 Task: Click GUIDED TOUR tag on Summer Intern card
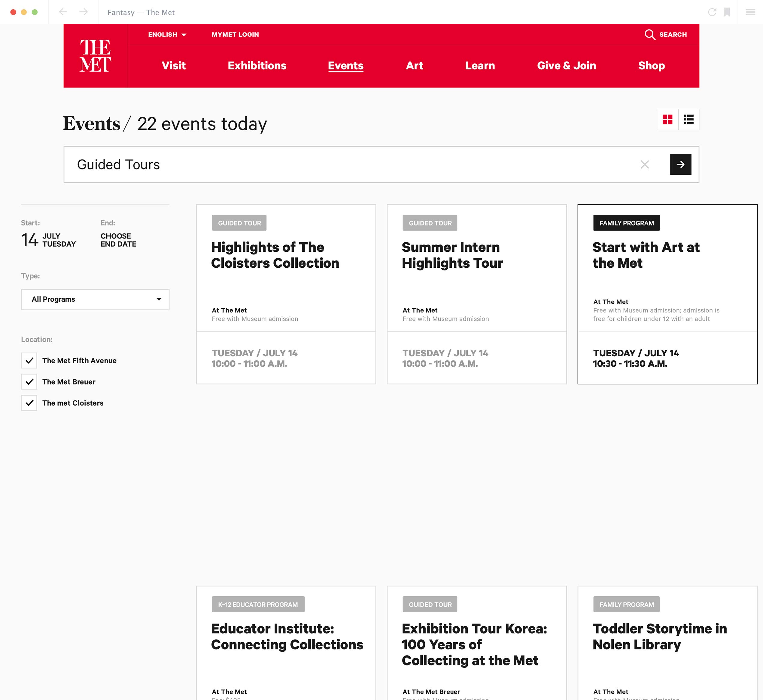tap(430, 223)
